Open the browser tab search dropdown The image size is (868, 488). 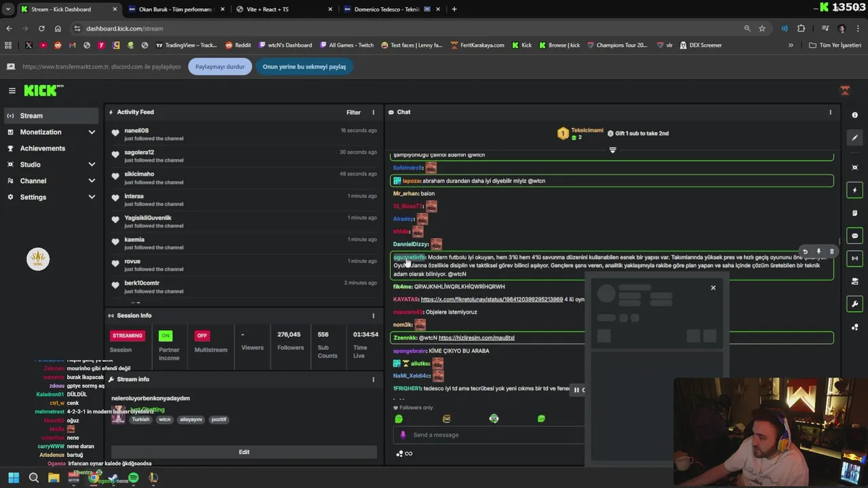coord(8,9)
